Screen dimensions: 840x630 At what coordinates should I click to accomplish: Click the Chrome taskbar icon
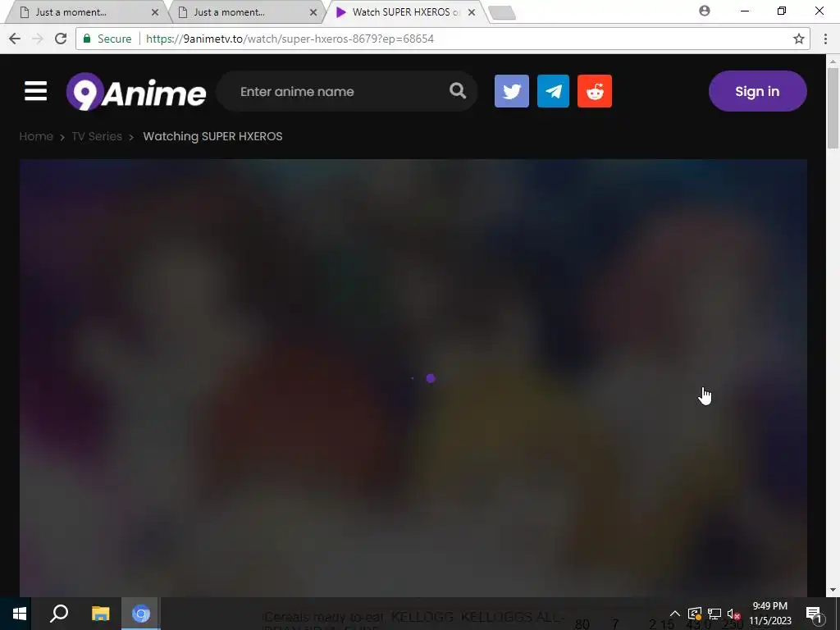coord(141,614)
